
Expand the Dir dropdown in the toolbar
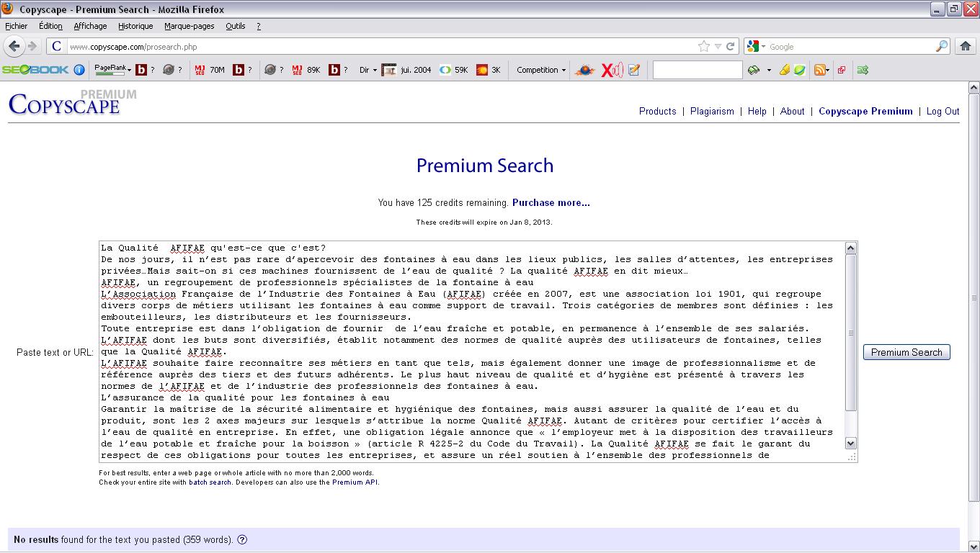[x=368, y=70]
